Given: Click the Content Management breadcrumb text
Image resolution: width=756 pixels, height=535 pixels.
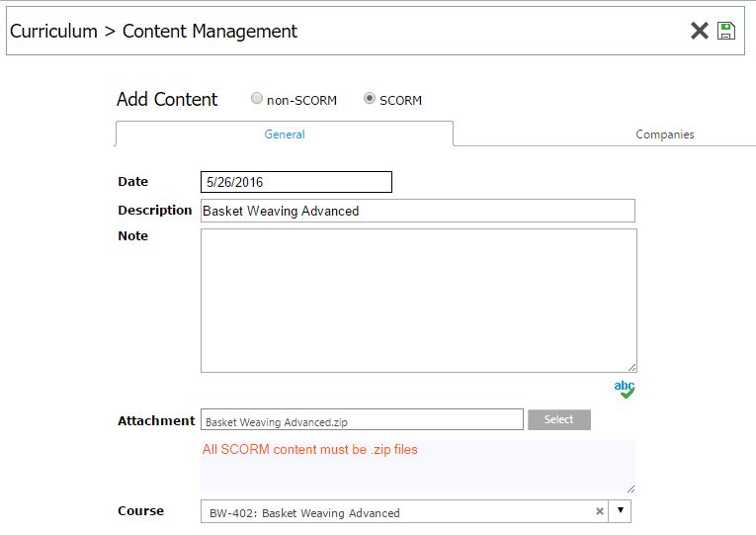Looking at the screenshot, I should 210,32.
